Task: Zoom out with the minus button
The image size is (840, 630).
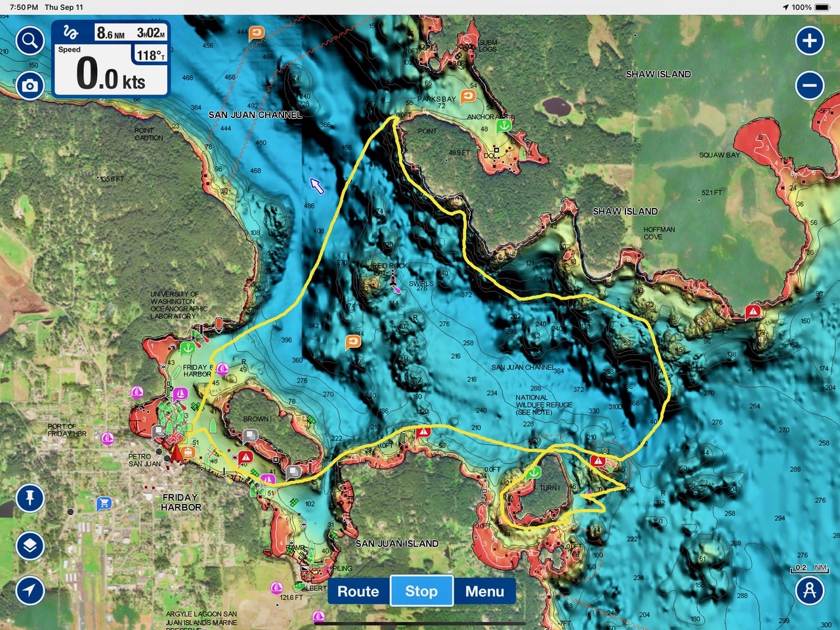Action: click(x=809, y=85)
